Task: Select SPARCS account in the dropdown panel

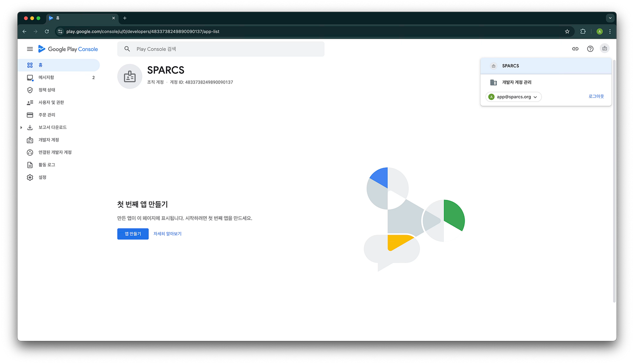Action: click(x=546, y=66)
